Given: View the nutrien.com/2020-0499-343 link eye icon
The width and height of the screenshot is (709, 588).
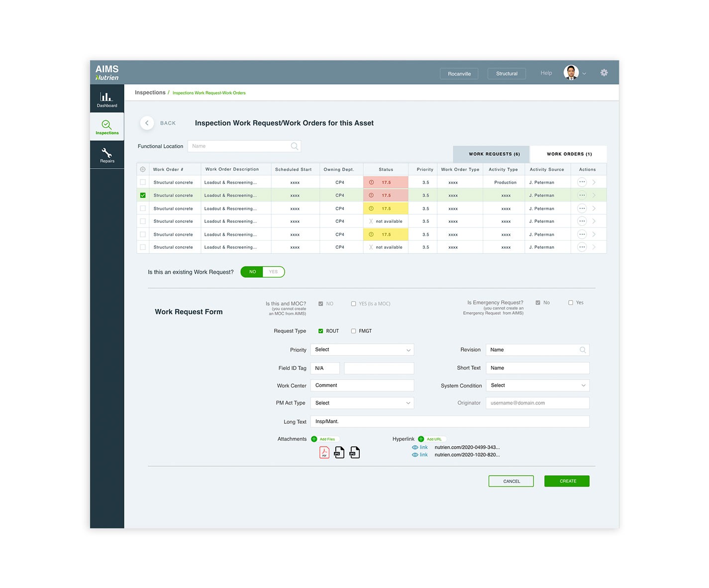Looking at the screenshot, I should (x=415, y=447).
